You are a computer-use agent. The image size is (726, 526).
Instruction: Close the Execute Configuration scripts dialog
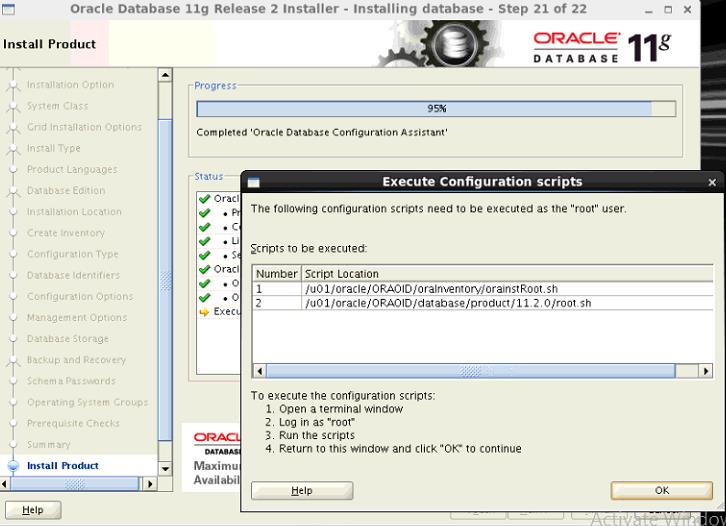[x=712, y=182]
